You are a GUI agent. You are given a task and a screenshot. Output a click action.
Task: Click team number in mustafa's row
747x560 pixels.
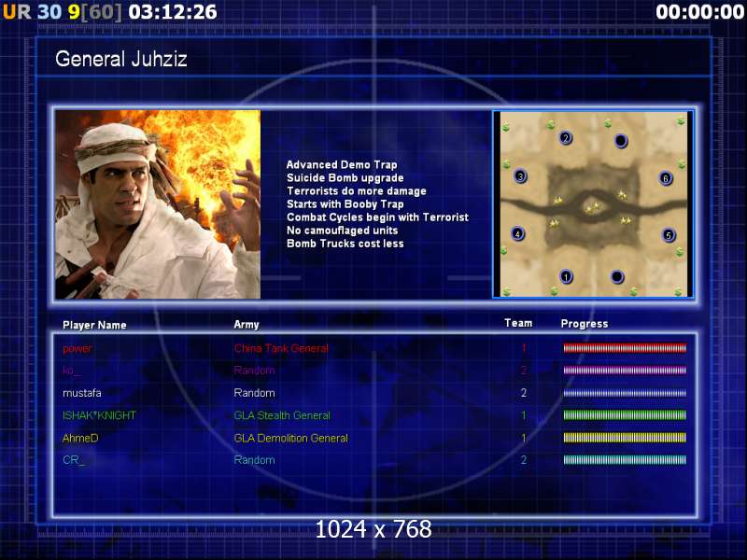coord(524,393)
